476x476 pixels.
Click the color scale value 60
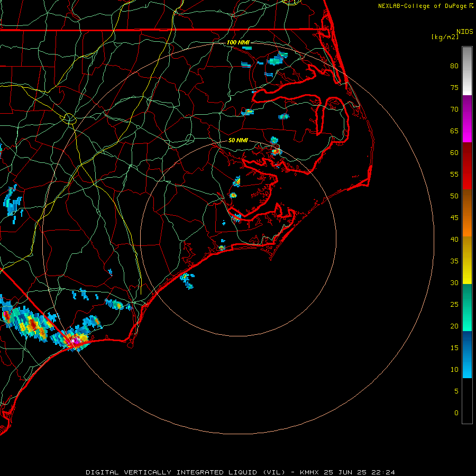point(454,153)
